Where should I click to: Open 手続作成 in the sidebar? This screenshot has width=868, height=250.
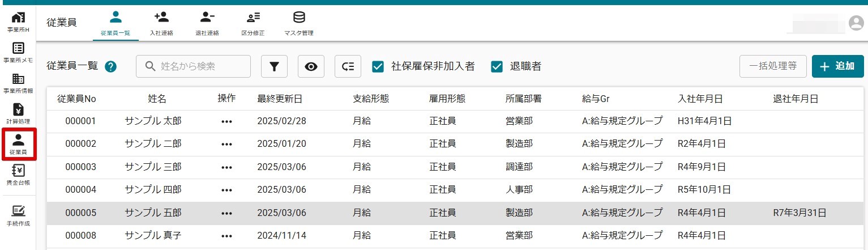(x=18, y=215)
